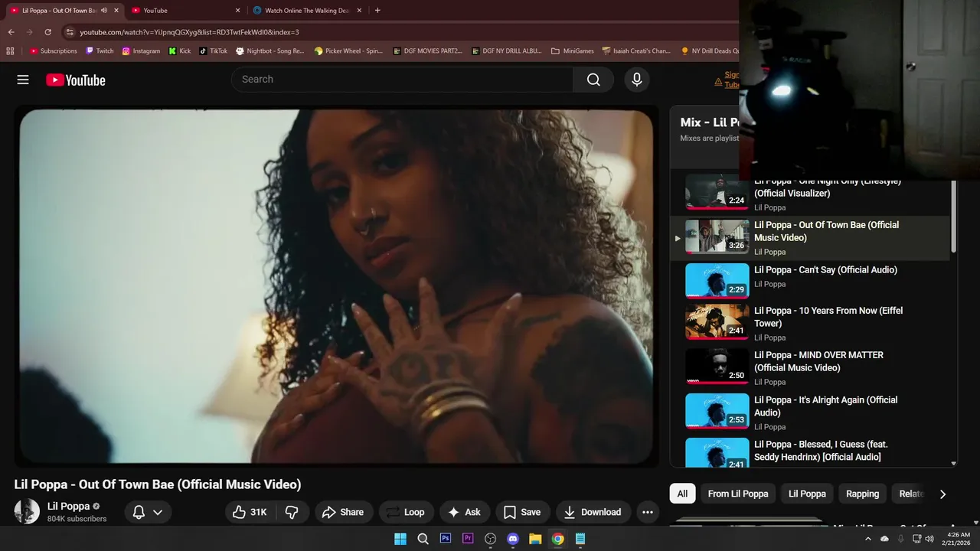Viewport: 980px width, 551px height.
Task: Open the MiniGames bookmarks folder
Action: 572,51
